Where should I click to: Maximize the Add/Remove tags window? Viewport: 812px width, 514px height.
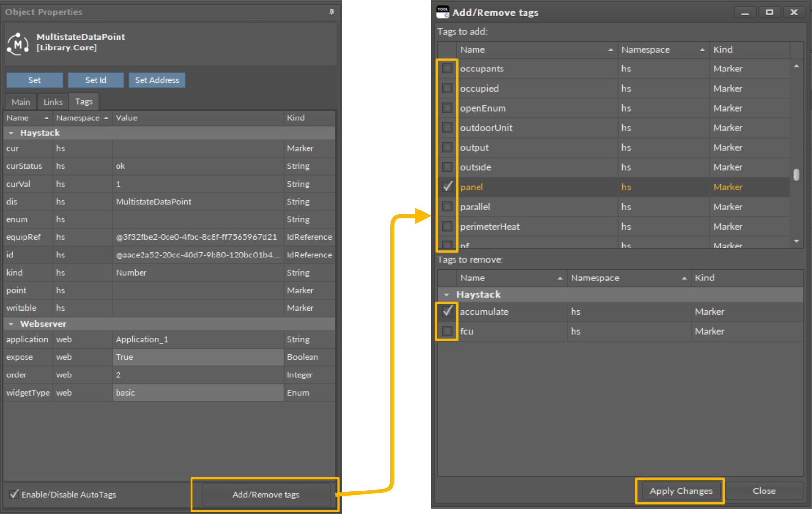[769, 12]
